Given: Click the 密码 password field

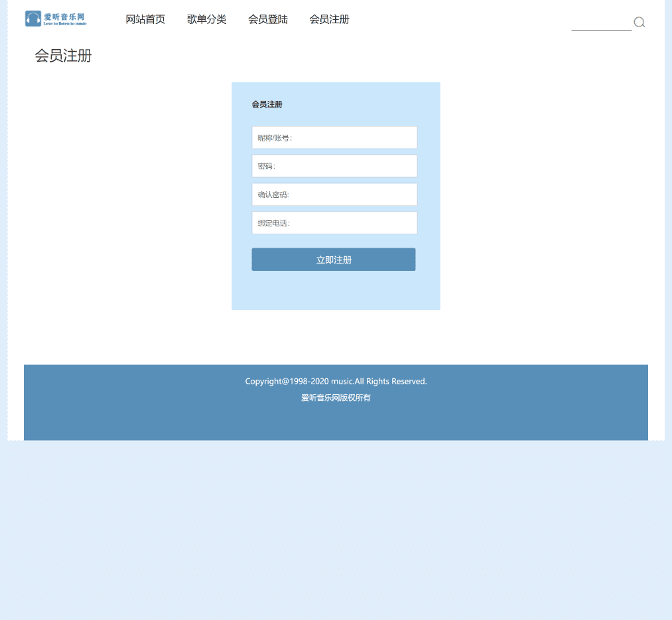Looking at the screenshot, I should (334, 165).
